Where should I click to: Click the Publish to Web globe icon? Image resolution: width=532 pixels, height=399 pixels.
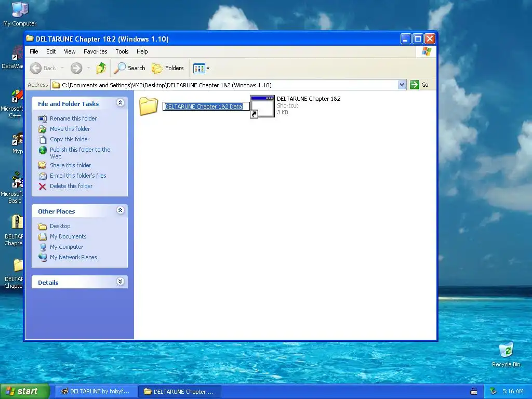coord(43,150)
